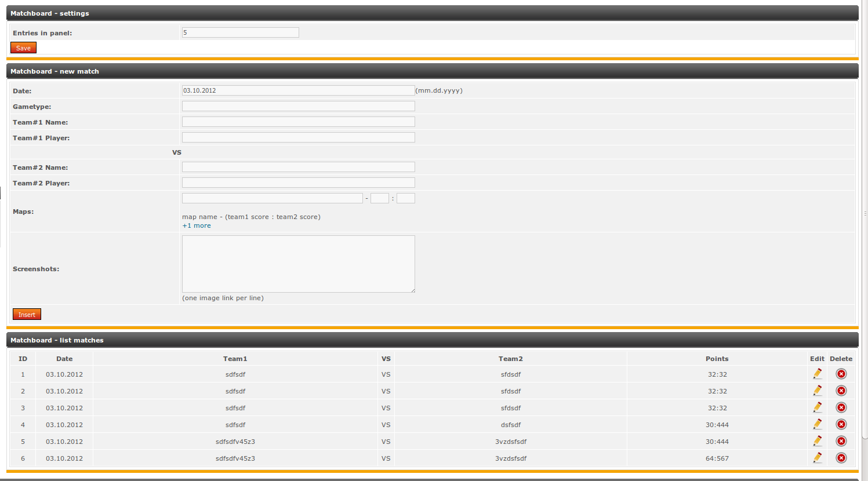Delete the match with ID 6
The height and width of the screenshot is (481, 868).
(x=841, y=458)
